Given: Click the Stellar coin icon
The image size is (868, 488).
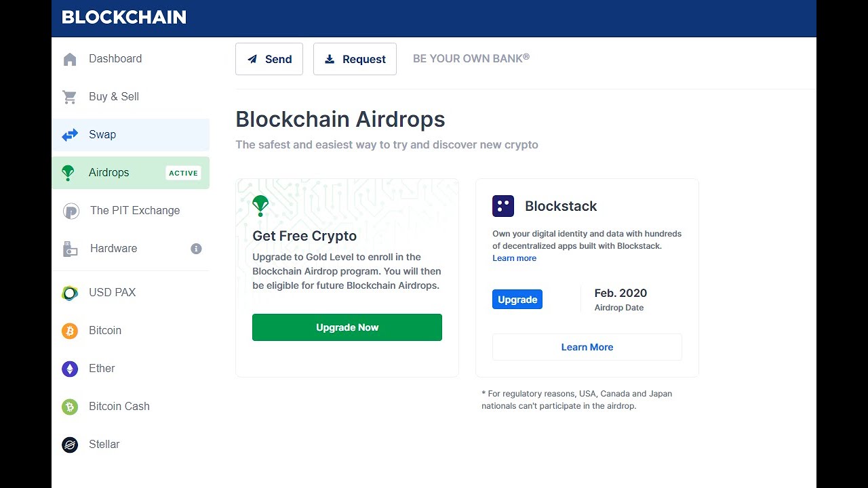Looking at the screenshot, I should [x=70, y=445].
